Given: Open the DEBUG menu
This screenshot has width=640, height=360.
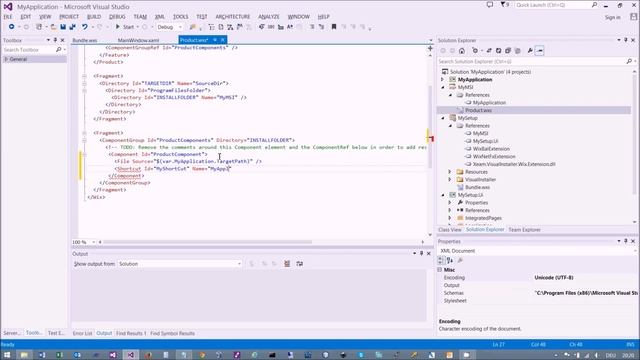Looking at the screenshot, I should point(117,17).
